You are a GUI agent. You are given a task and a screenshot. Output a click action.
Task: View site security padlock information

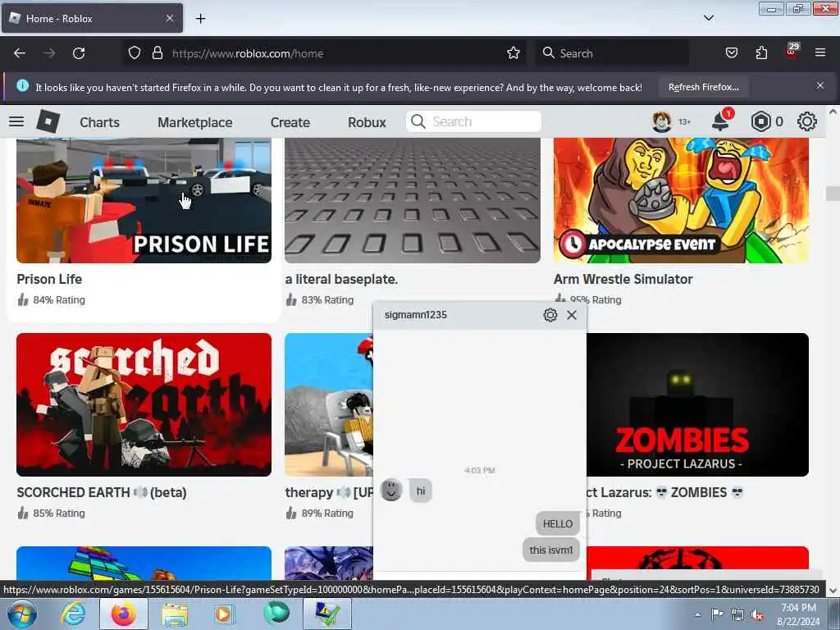click(x=157, y=53)
